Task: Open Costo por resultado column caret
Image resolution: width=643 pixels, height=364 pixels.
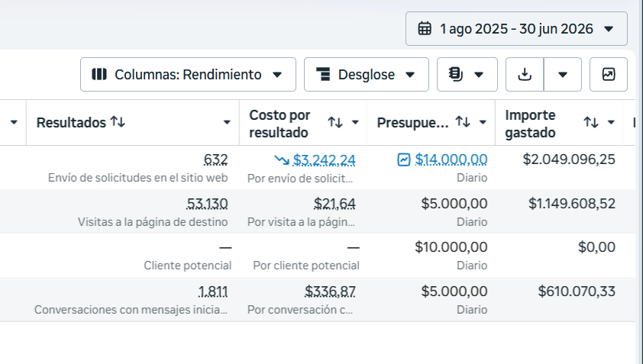Action: pyautogui.click(x=355, y=123)
